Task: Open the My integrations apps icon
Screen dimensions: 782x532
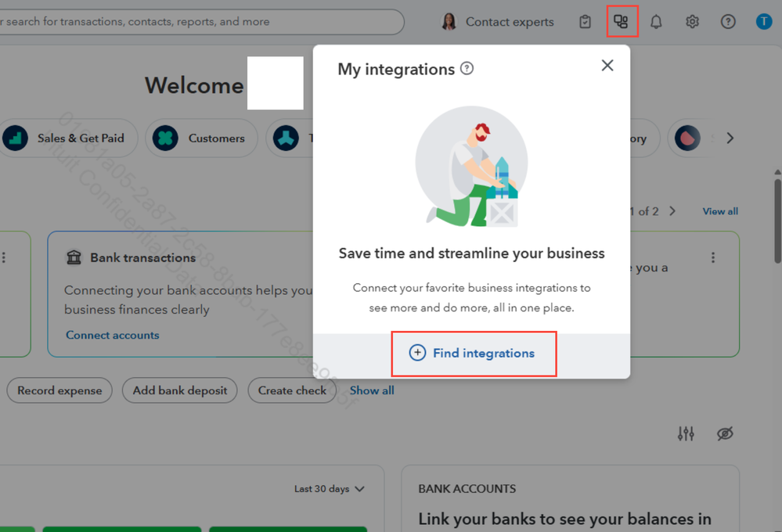Action: [x=621, y=21]
